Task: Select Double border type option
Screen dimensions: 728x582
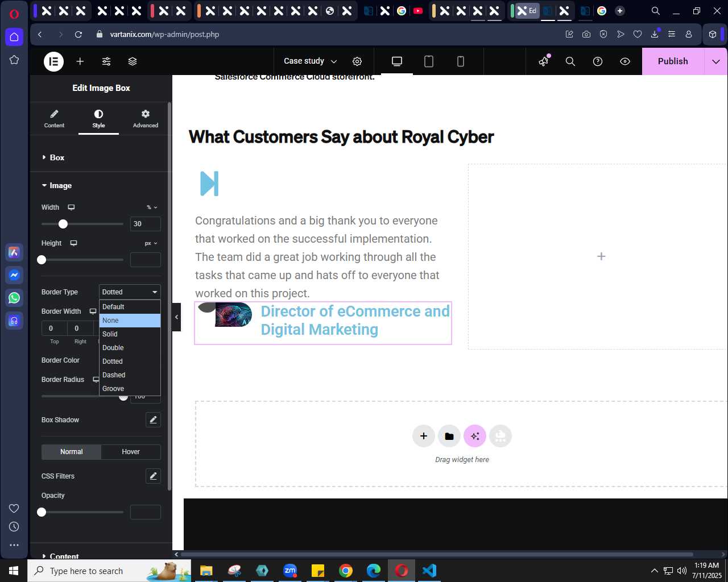Action: point(130,348)
